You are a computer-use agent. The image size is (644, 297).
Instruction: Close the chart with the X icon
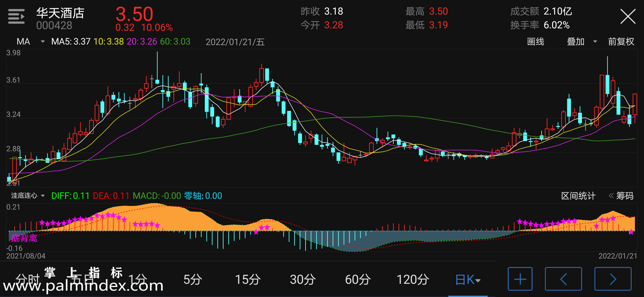(628, 16)
